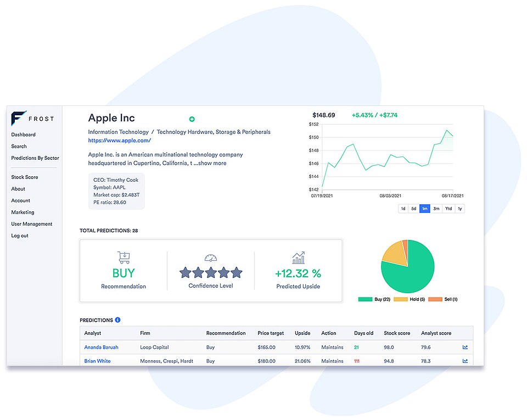
Task: Click the growth chart icon above Predicted Upside
Action: (298, 257)
